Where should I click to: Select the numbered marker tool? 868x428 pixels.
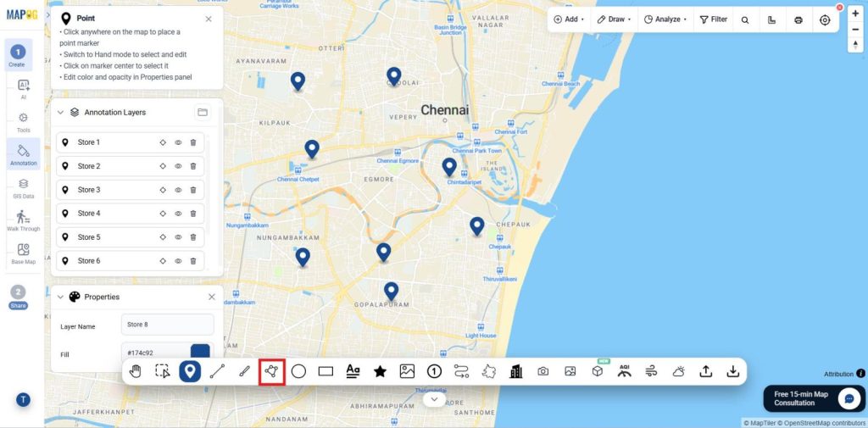434,371
